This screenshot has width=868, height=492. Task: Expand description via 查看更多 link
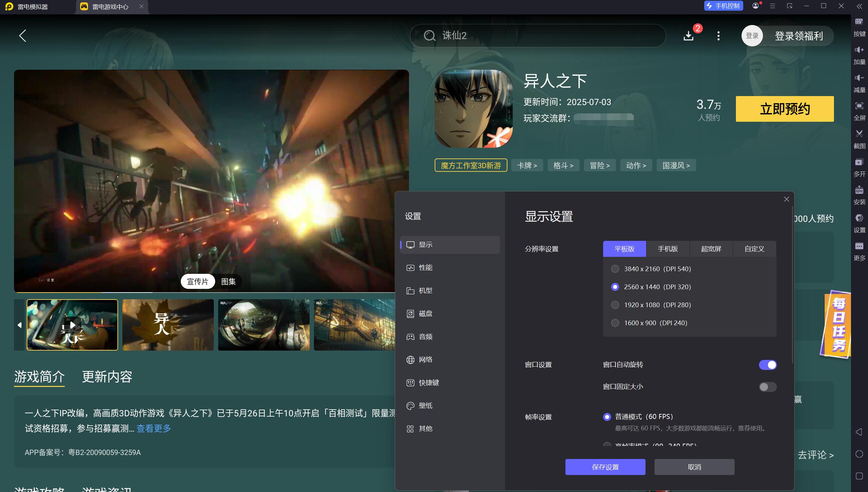tap(154, 429)
